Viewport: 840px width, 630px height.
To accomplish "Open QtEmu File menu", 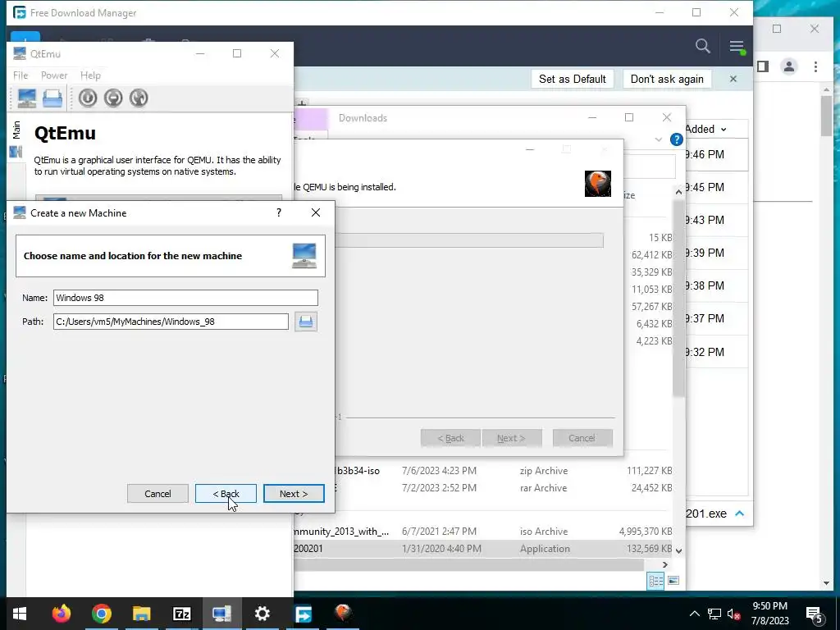I will (x=21, y=75).
